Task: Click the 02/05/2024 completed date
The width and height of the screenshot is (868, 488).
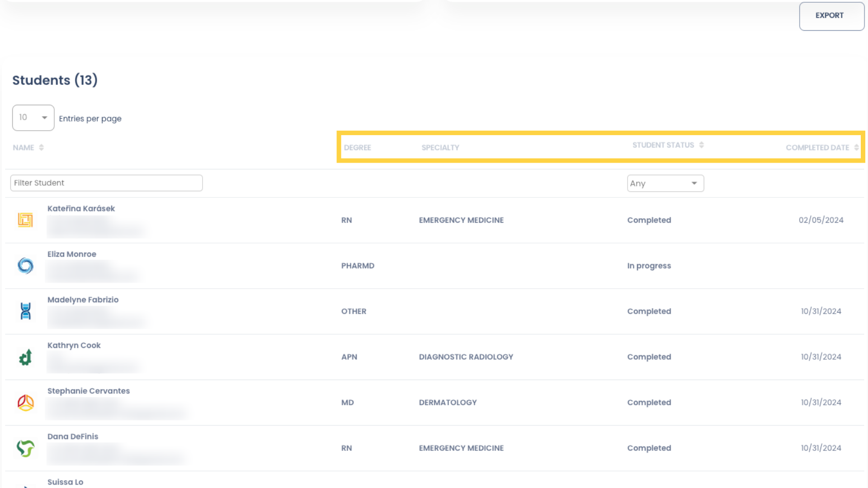Action: tap(821, 220)
